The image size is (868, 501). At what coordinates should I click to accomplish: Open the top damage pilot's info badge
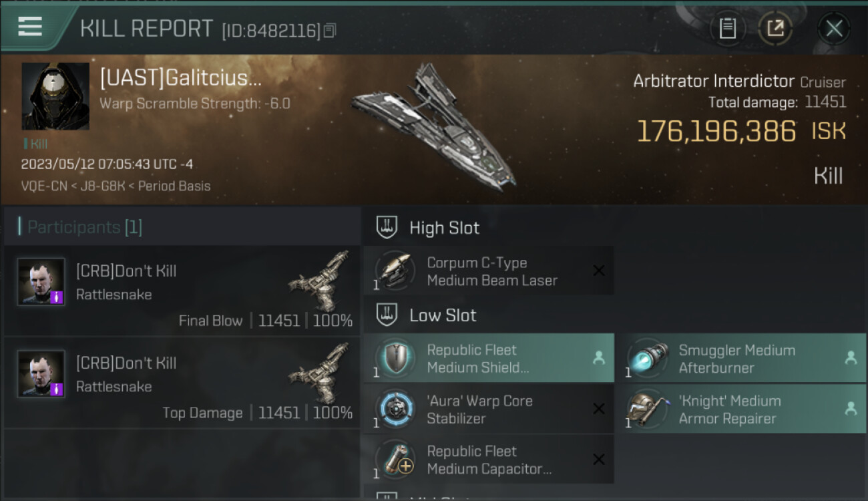[56, 389]
